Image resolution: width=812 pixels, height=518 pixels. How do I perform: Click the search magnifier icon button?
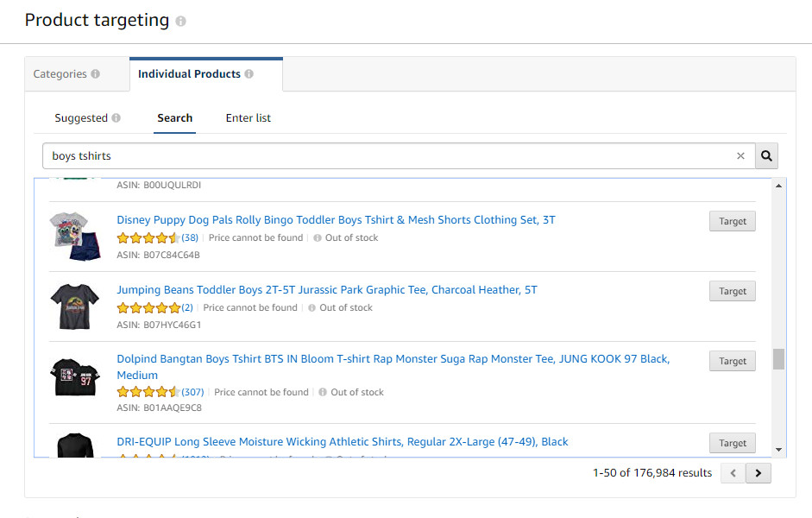click(766, 156)
